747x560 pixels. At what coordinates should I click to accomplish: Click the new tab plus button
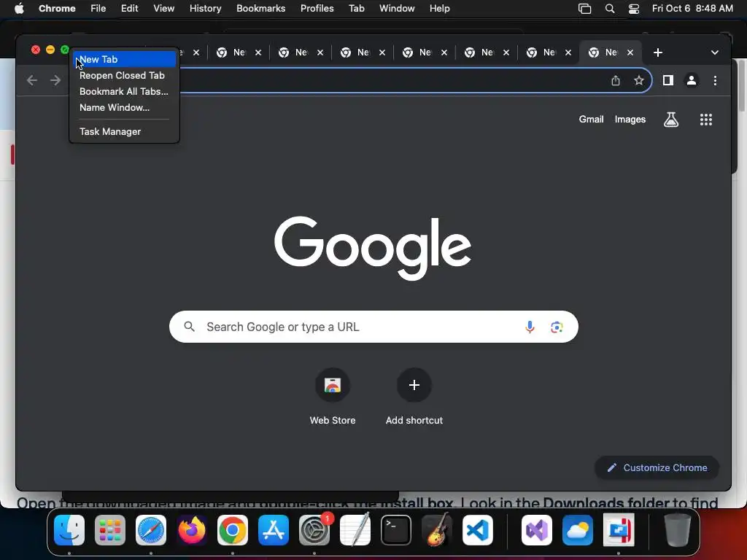658,52
